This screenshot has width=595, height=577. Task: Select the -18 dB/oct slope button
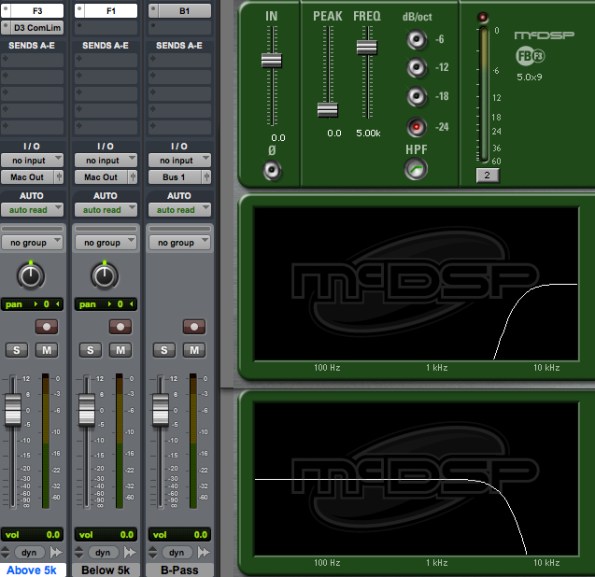[416, 96]
